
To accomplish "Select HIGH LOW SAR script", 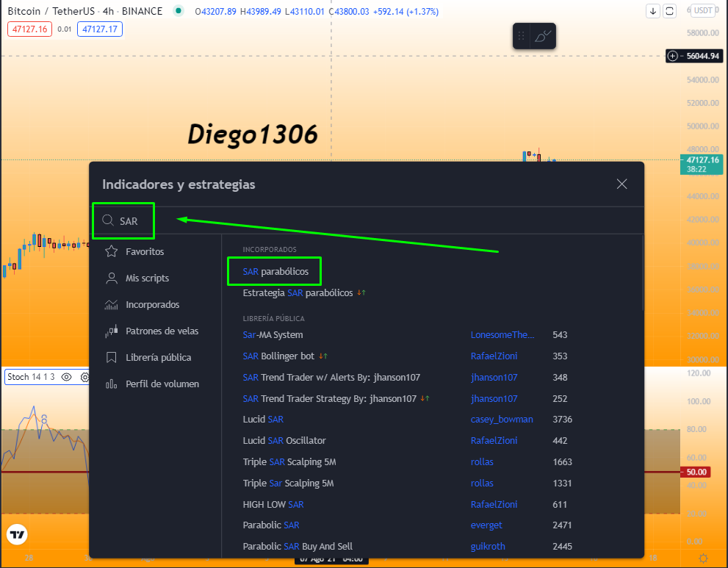I will (273, 504).
